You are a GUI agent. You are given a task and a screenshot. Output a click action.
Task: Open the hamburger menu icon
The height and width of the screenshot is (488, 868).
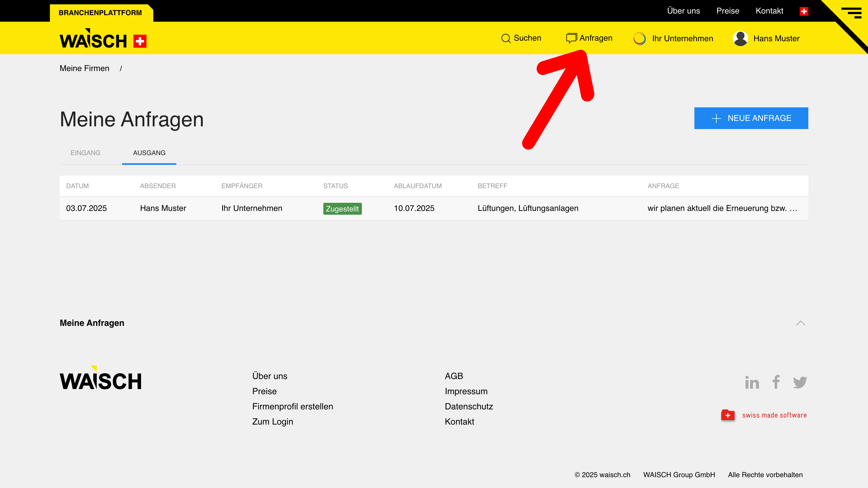pos(851,13)
